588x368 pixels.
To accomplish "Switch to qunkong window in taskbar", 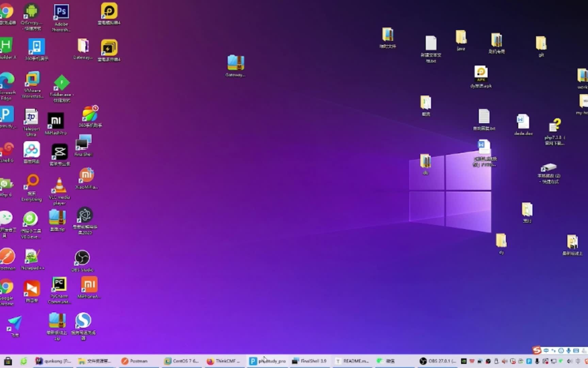I will click(53, 361).
